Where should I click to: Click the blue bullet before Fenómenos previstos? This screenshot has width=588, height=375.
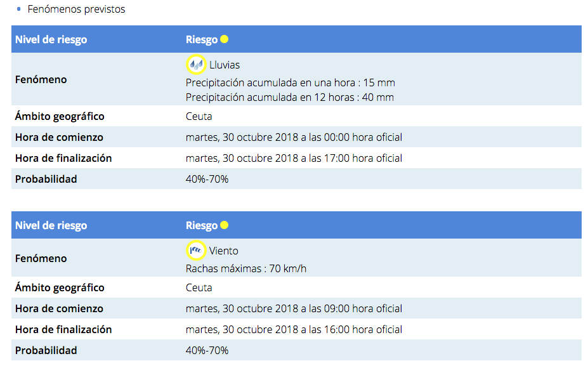[x=19, y=10]
